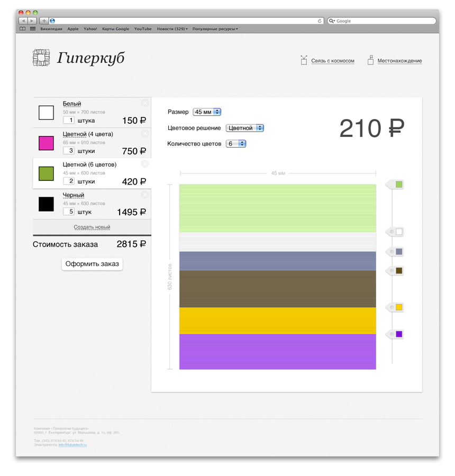Reload the page with the refresh icon
The height and width of the screenshot is (476, 455).
click(320, 21)
